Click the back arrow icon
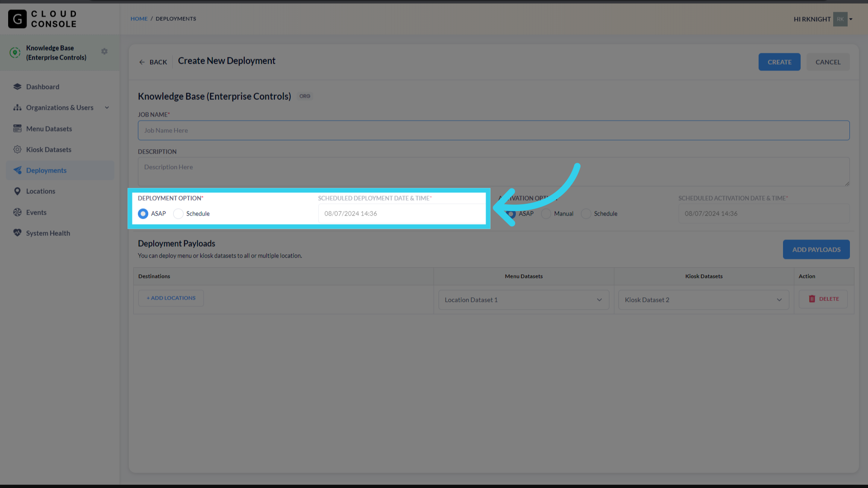This screenshot has height=488, width=868. pos(142,62)
